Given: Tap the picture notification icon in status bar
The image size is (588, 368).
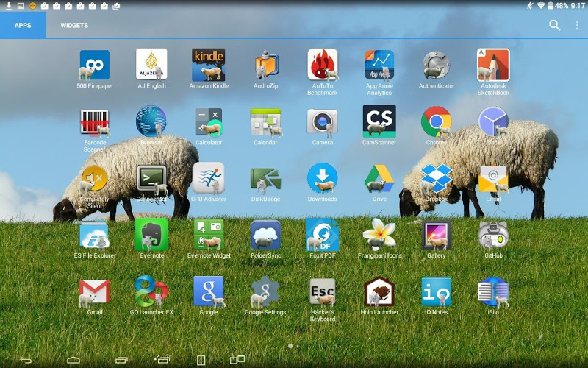Looking at the screenshot, I should (21, 6).
